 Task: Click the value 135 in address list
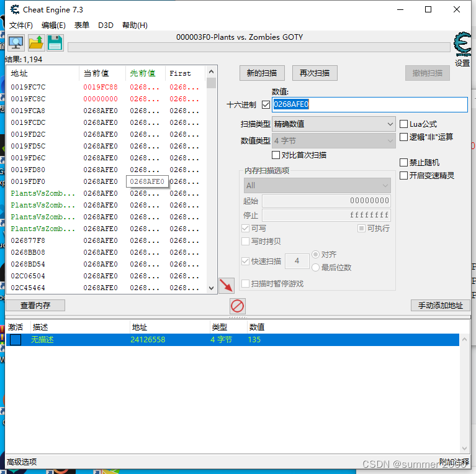pyautogui.click(x=254, y=340)
